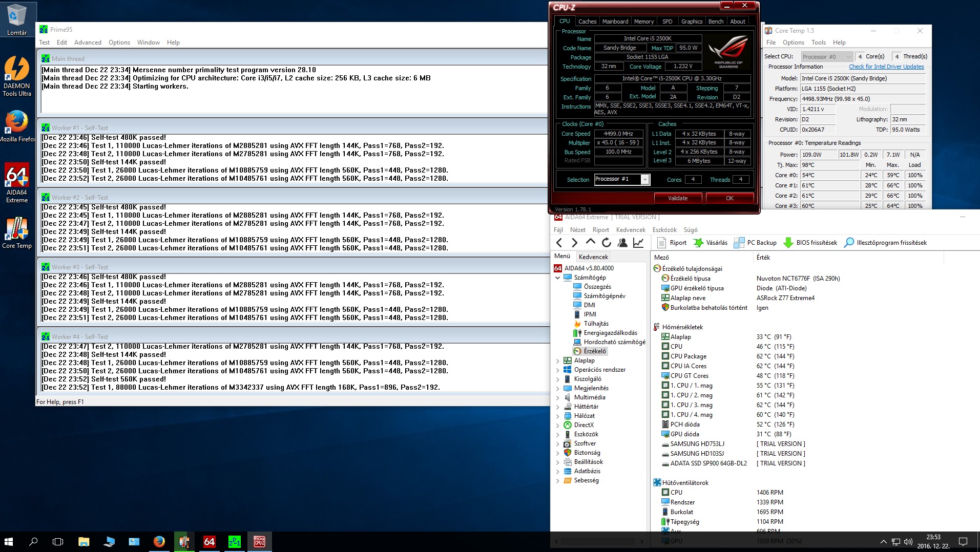The width and height of the screenshot is (980, 552).
Task: Open Task View on taskbar
Action: point(58,541)
